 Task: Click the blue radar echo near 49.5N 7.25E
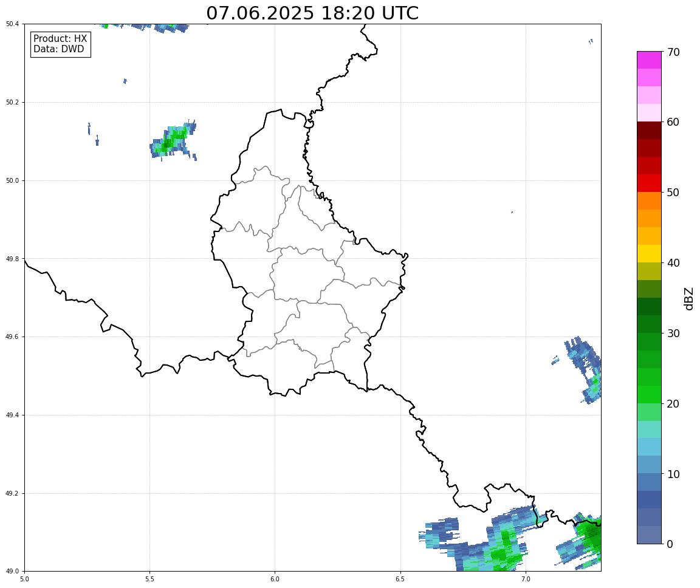point(584,369)
